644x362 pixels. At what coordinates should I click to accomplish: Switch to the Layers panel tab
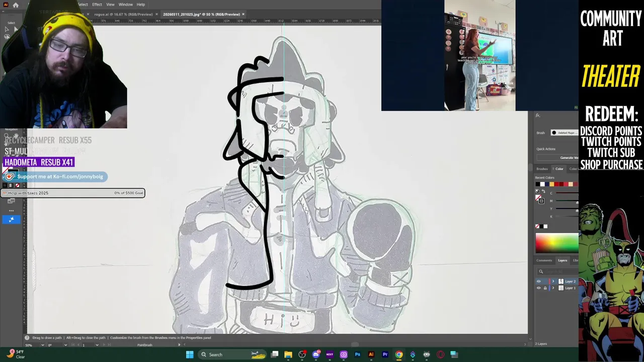[x=562, y=260]
